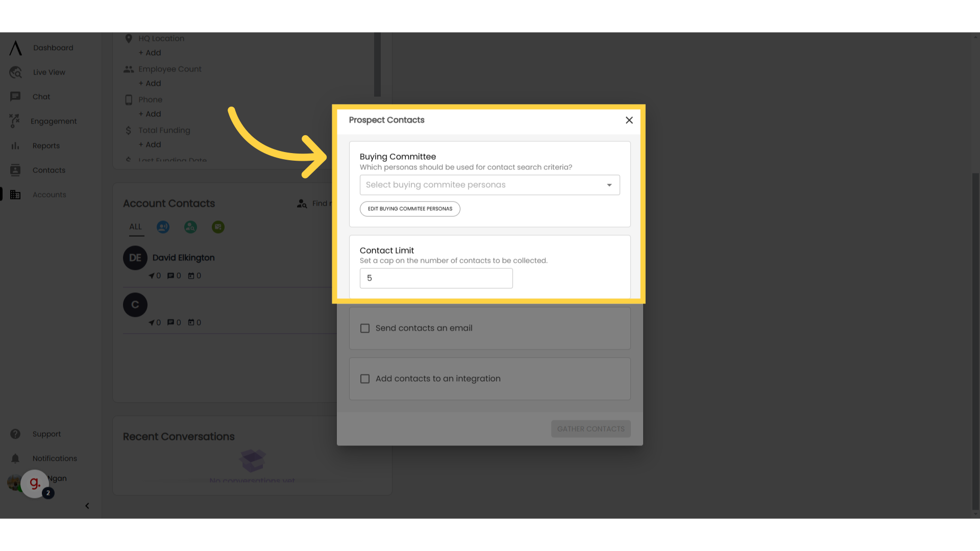Image resolution: width=980 pixels, height=551 pixels.
Task: Click the Notifications bell icon
Action: 15,458
